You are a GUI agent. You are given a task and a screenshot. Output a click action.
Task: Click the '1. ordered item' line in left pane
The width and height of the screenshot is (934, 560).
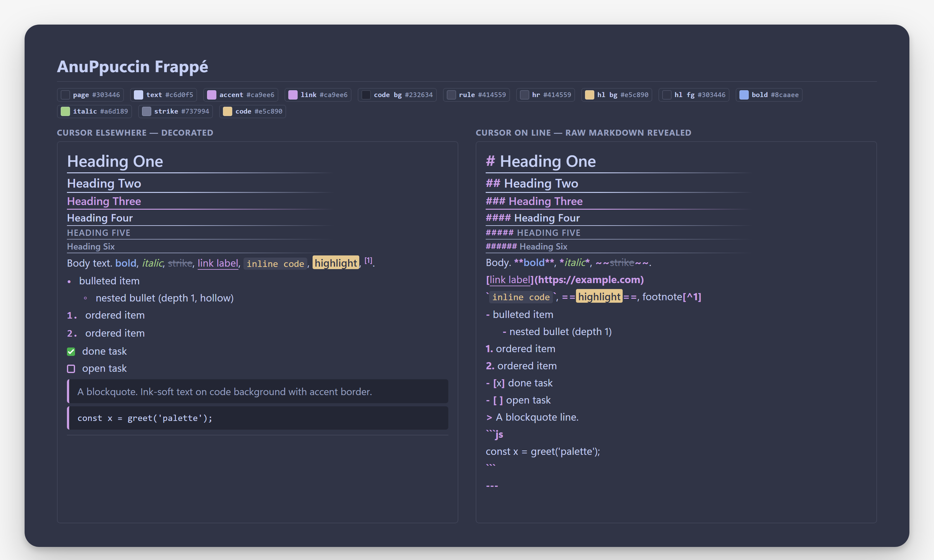click(106, 315)
